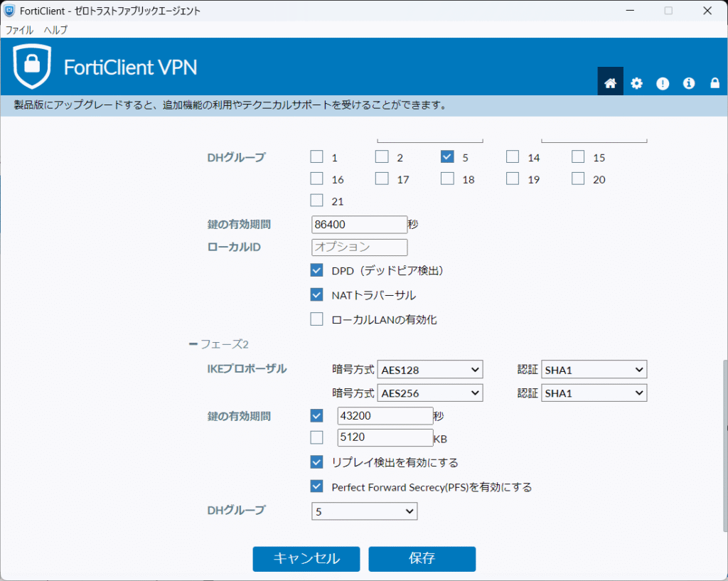Viewport: 728px width, 581px height.
Task: Click the Phase 1 DHグループ label
Action: click(236, 157)
